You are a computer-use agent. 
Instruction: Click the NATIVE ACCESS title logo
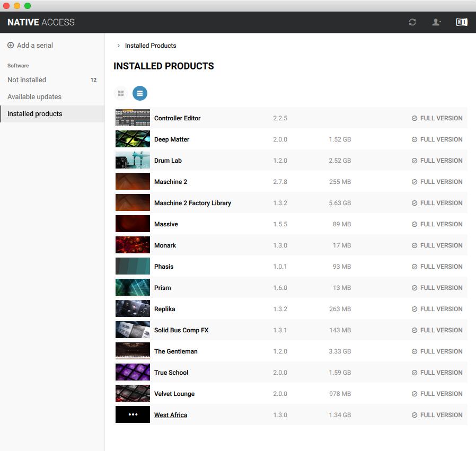click(41, 22)
